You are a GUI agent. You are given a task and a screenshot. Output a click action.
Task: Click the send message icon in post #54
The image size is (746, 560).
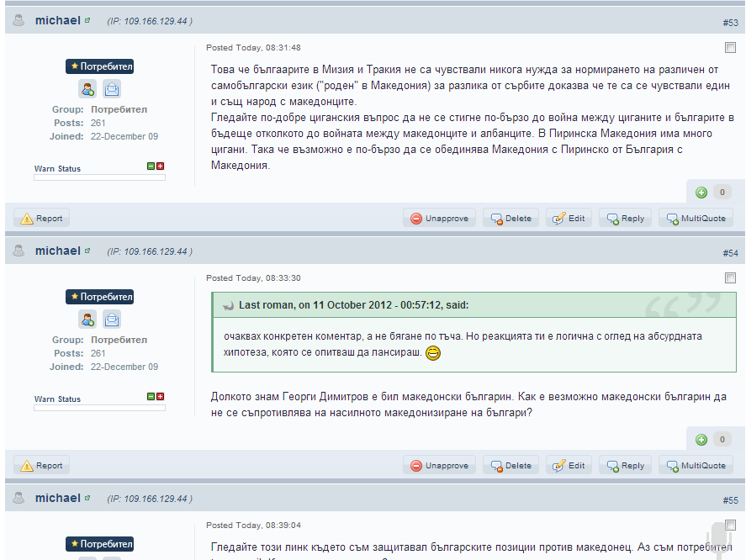click(x=112, y=320)
